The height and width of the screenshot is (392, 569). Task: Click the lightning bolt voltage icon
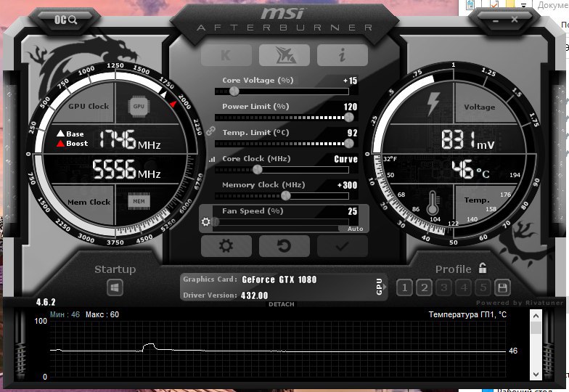click(433, 103)
